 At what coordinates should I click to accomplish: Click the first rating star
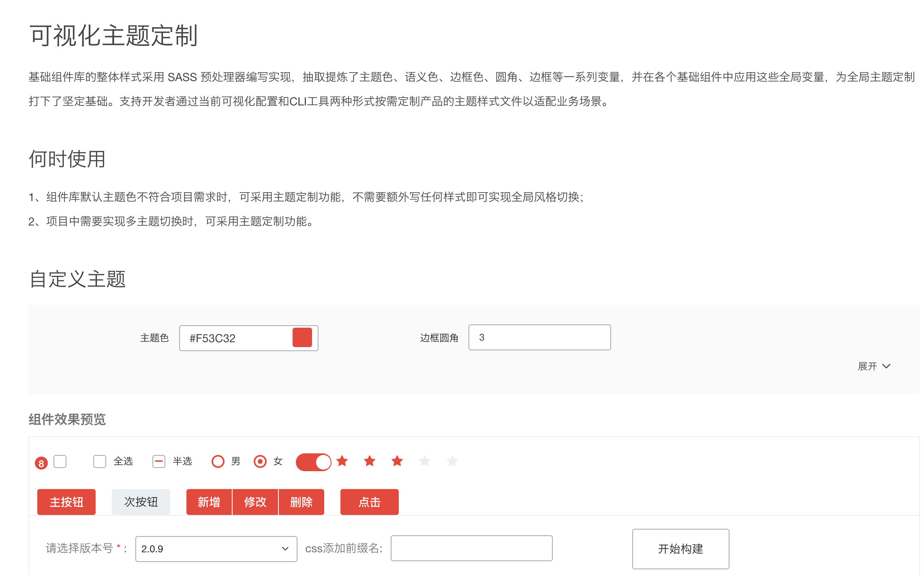[342, 461]
